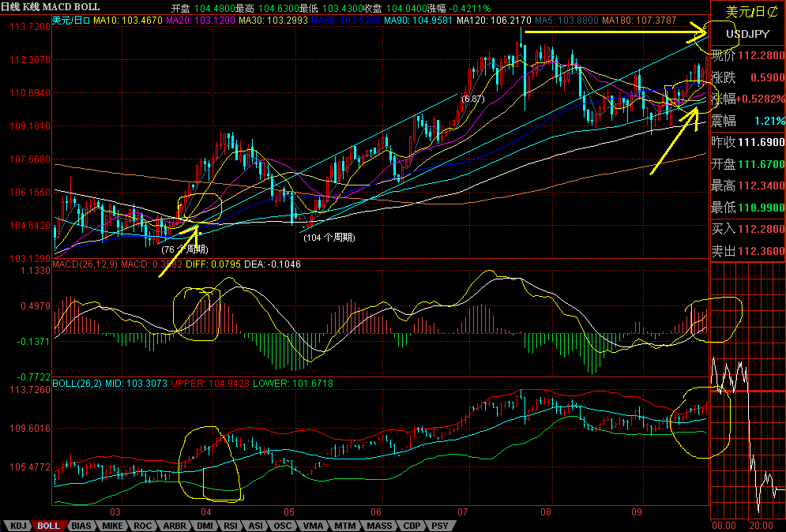Switch to the DMI indicator tab
The width and height of the screenshot is (786, 532).
click(x=205, y=526)
